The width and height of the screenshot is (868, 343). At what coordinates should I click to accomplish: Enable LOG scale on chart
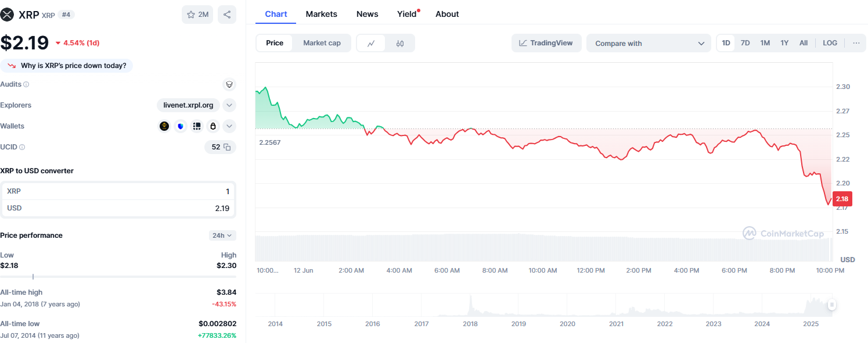(830, 43)
